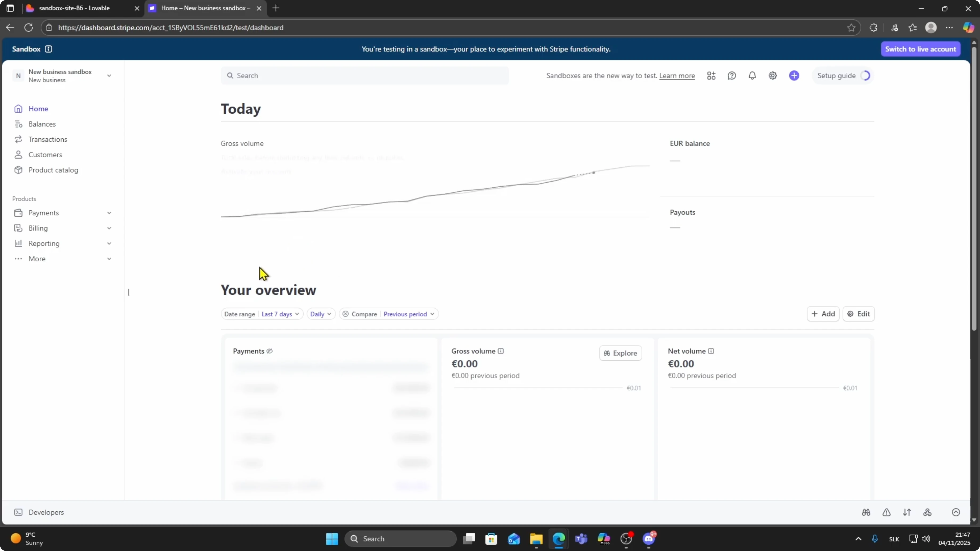Open the Windows Start menu
This screenshot has height=551, width=980.
pos(332,539)
